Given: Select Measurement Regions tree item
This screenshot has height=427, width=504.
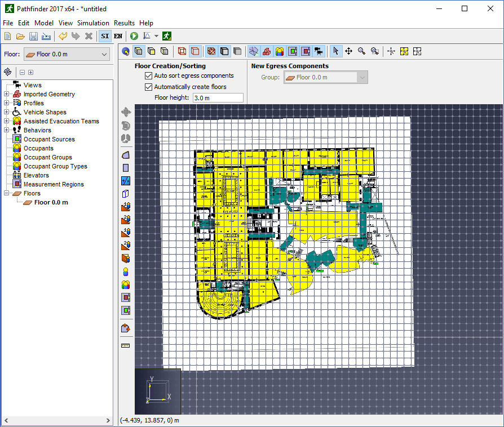Looking at the screenshot, I should point(54,184).
